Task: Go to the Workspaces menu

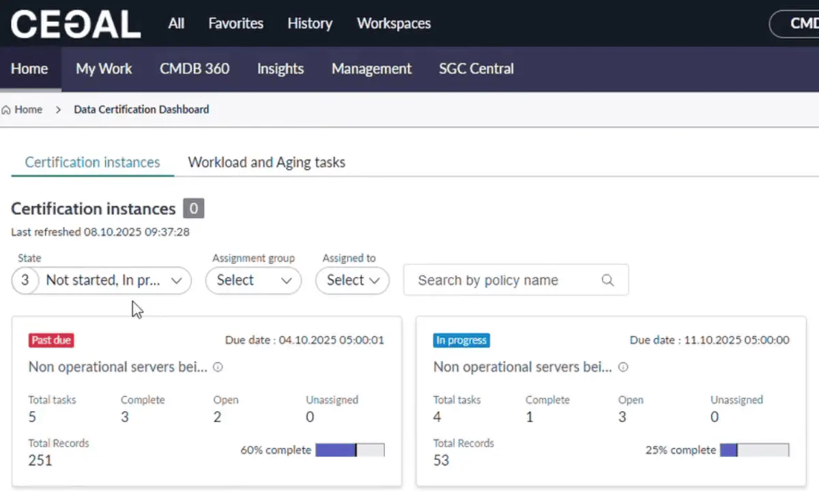Action: 394,23
